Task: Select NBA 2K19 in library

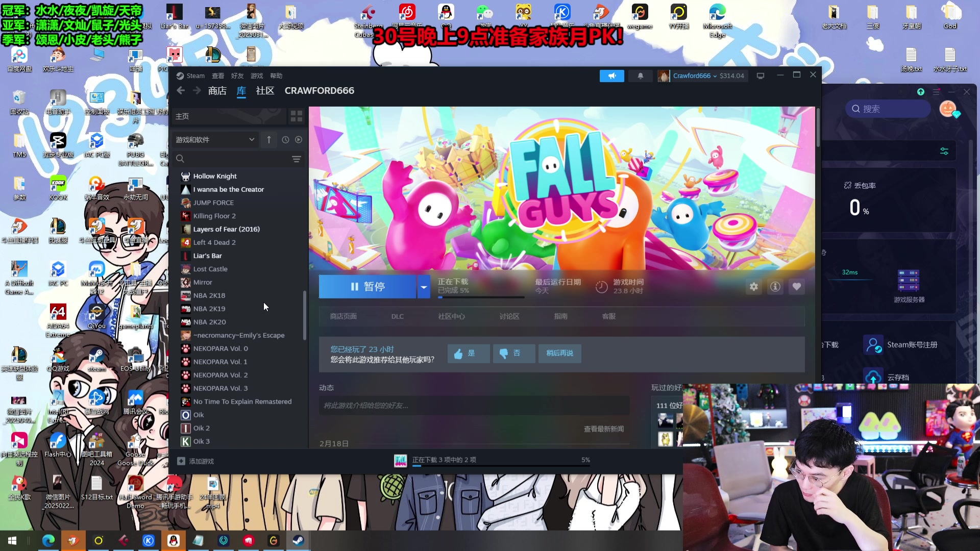Action: [209, 309]
